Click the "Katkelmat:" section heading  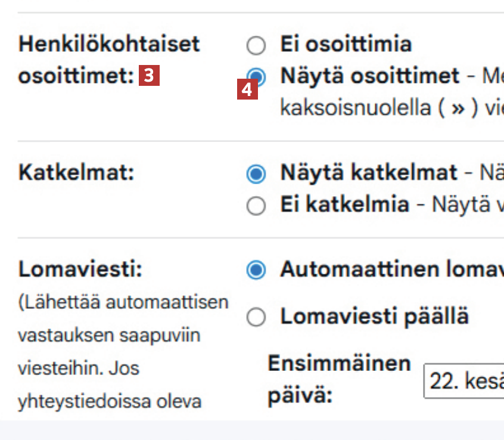77,173
